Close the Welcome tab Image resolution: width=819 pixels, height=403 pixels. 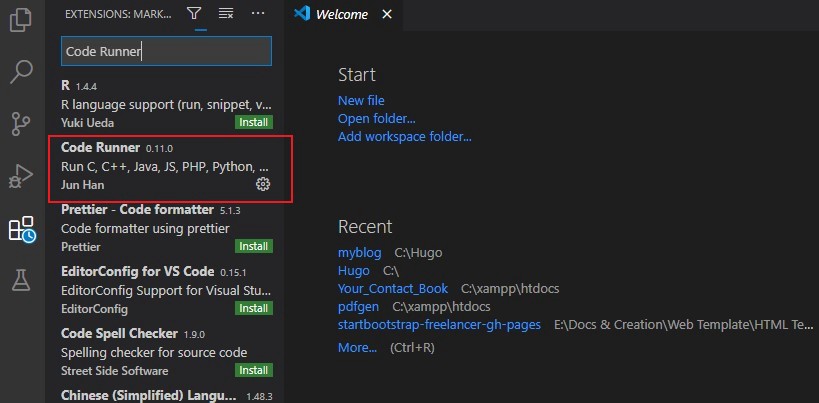(387, 15)
